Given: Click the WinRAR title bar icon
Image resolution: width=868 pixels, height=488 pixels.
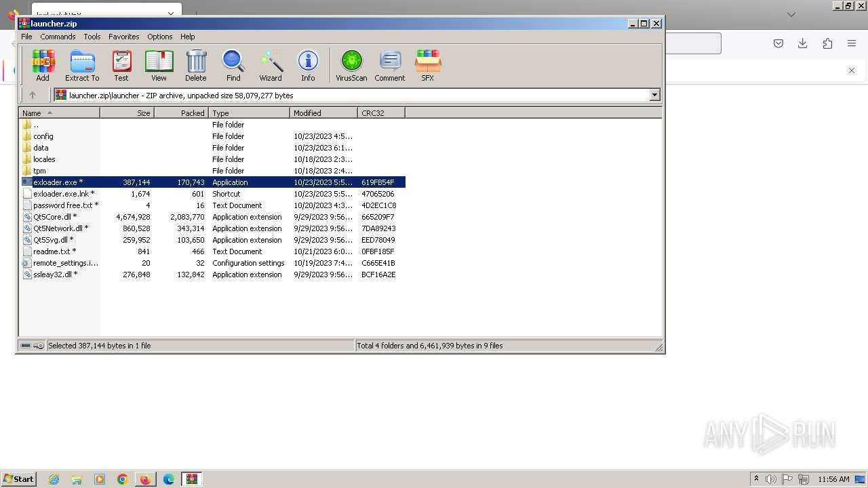Looking at the screenshot, I should [x=24, y=23].
